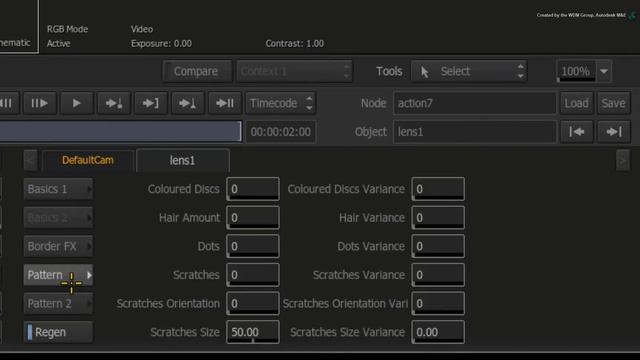
Task: Click the step-forward frame button
Action: tap(39, 103)
